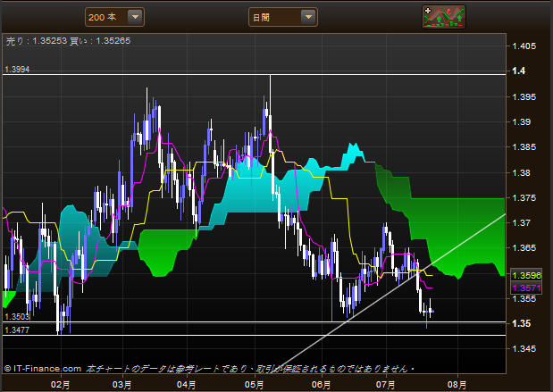Click the 05月 date axis label

(254, 384)
